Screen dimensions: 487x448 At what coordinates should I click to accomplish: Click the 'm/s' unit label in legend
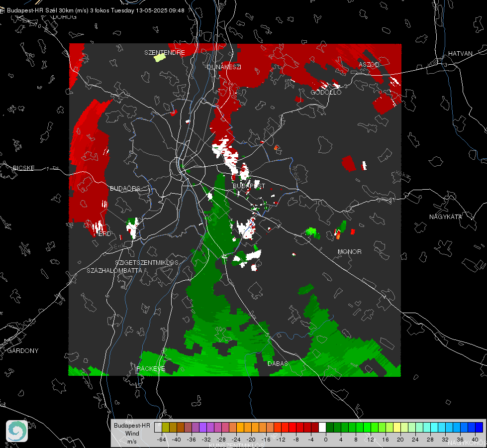pyautogui.click(x=132, y=441)
